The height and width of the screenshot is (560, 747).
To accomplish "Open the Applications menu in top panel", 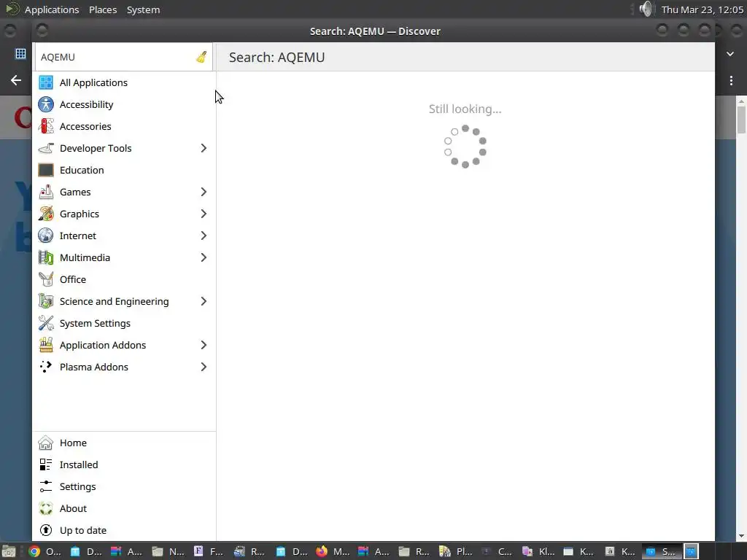I will tap(52, 9).
